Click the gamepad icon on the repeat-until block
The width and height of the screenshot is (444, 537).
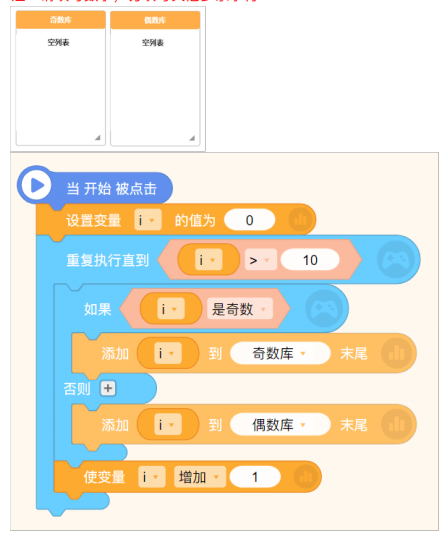click(x=396, y=260)
